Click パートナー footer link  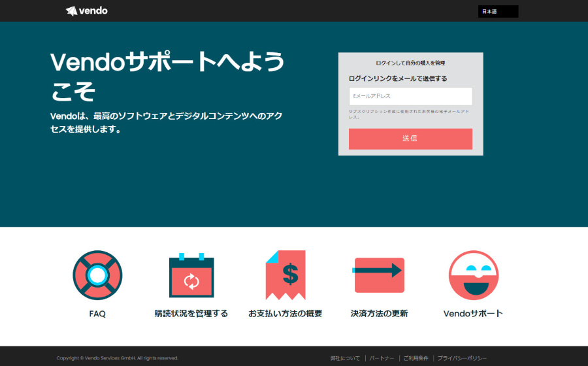[x=382, y=359]
